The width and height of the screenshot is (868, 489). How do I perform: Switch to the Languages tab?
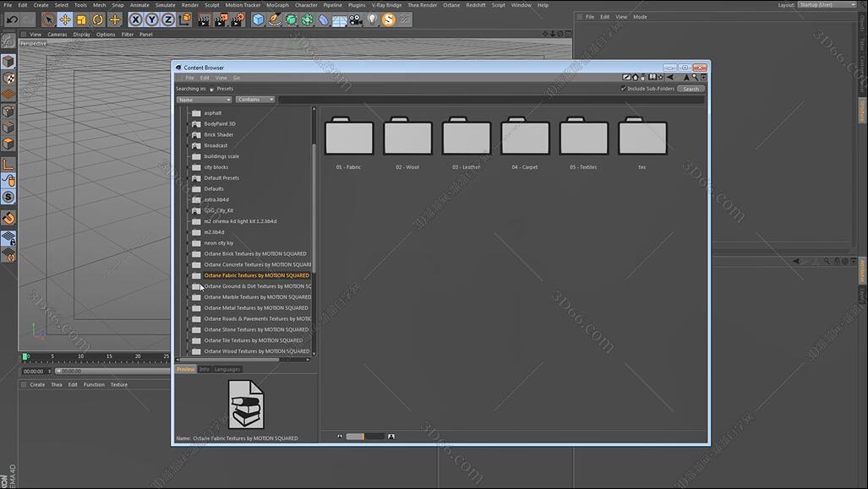click(227, 369)
